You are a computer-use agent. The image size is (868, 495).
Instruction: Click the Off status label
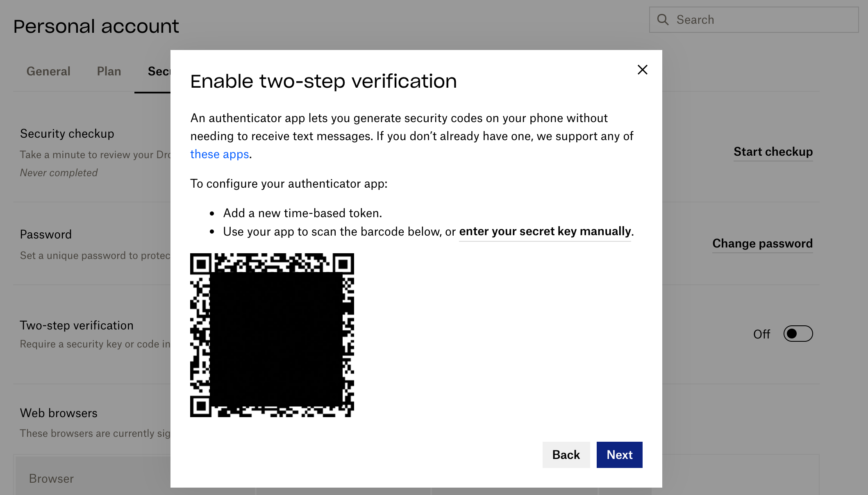(761, 334)
